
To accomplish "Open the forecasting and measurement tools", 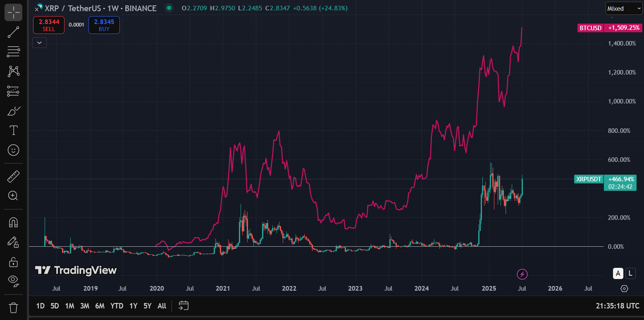I will tap(13, 91).
